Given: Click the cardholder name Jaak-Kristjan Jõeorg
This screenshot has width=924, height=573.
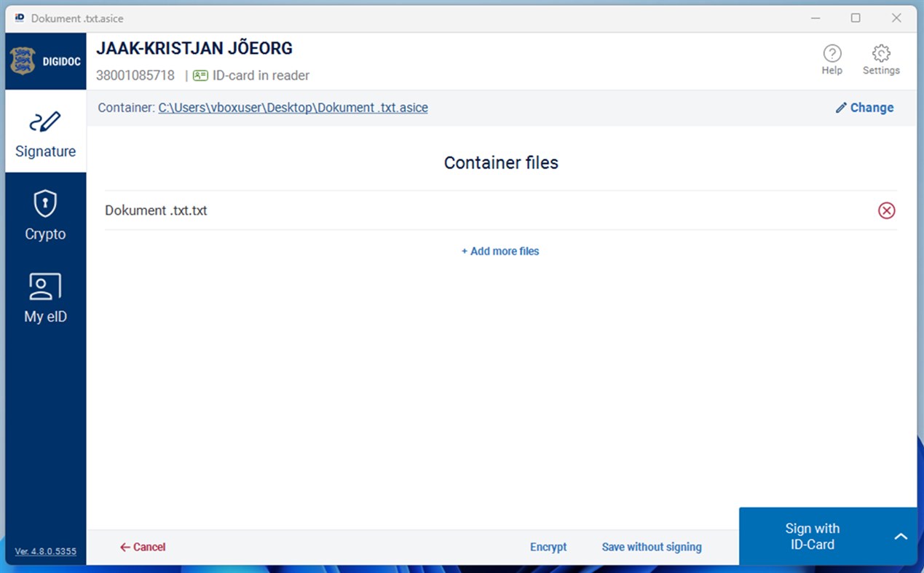Looking at the screenshot, I should pos(194,49).
